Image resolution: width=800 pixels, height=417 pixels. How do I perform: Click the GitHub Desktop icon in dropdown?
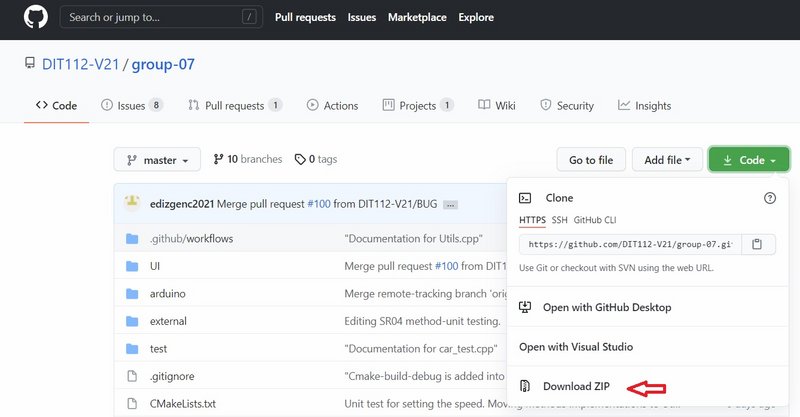click(x=525, y=307)
